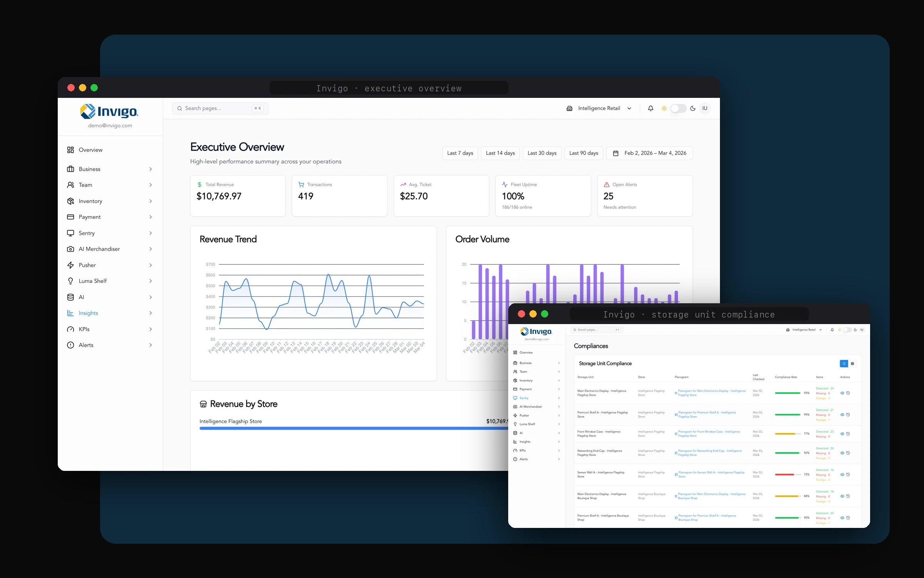Viewport: 924px width, 578px height.
Task: Click the Invigo logo in executive overview sidebar
Action: [x=109, y=111]
